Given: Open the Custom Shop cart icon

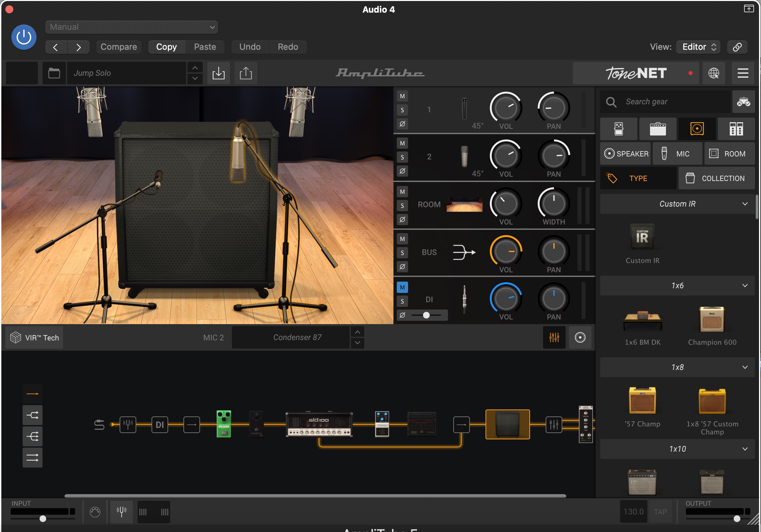Looking at the screenshot, I should pos(743,102).
